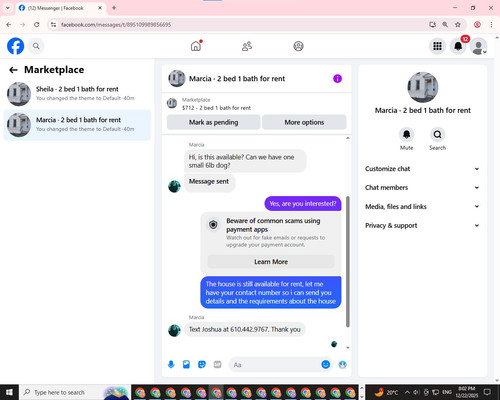Open the Windows Start menu
This screenshot has width=500, height=400.
pos(9,392)
